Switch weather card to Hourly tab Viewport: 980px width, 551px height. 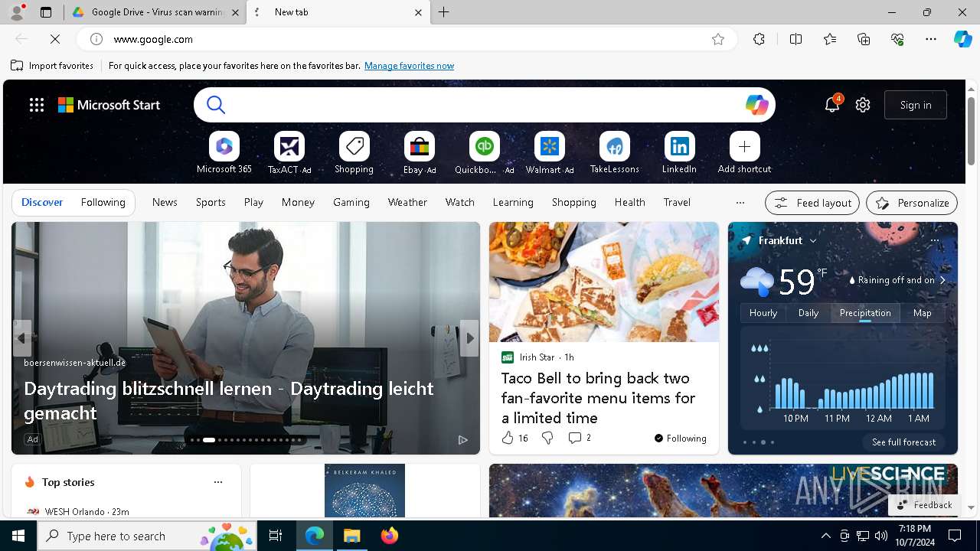pos(763,312)
